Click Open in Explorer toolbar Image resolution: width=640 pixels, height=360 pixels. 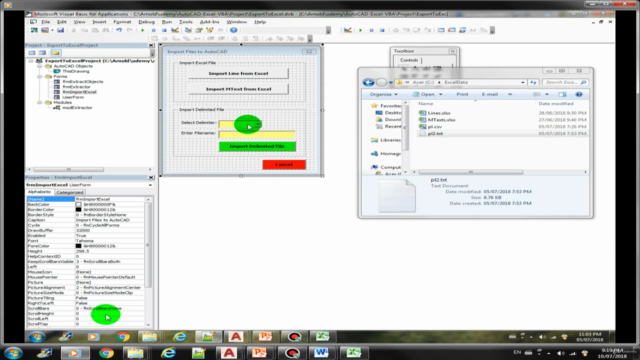pyautogui.click(x=427, y=94)
